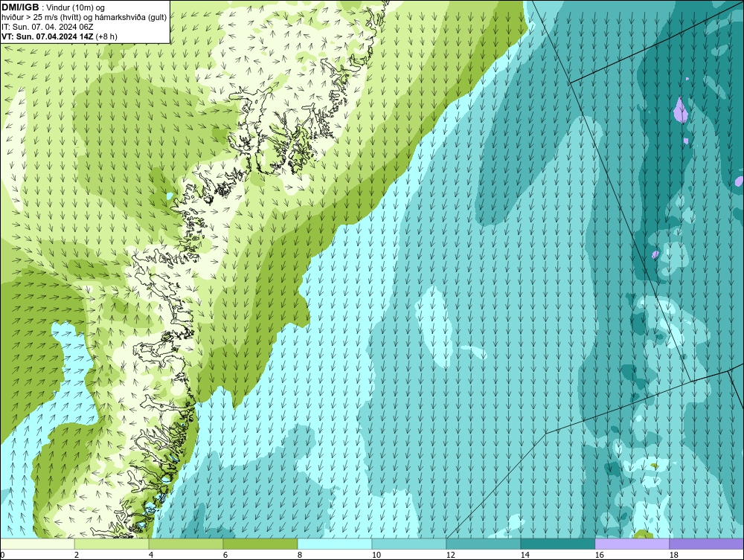Click the 14–16 m/s dark teal legend swatch

tap(557, 544)
